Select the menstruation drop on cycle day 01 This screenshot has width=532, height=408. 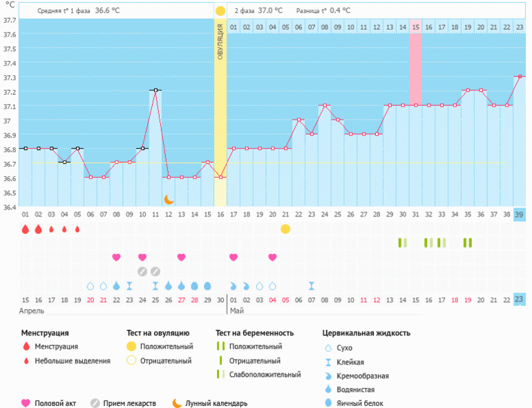click(26, 229)
